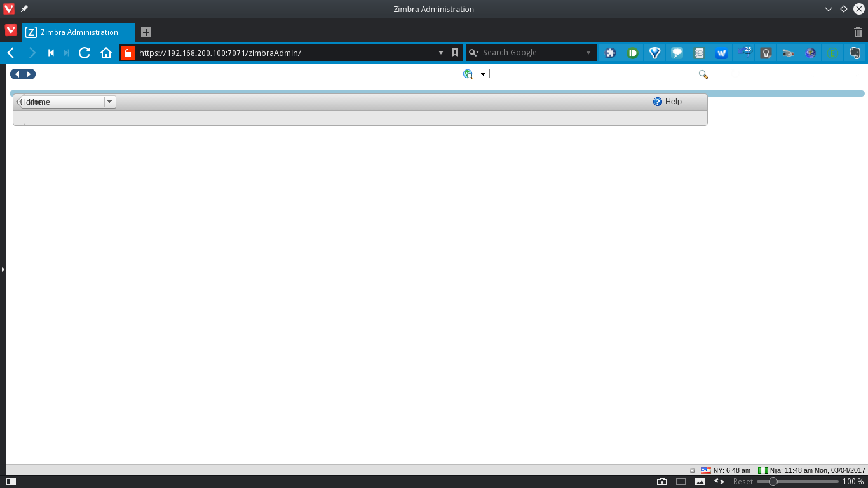This screenshot has height=488, width=868.
Task: Open the Evernote elephant extension icon
Action: [855, 53]
